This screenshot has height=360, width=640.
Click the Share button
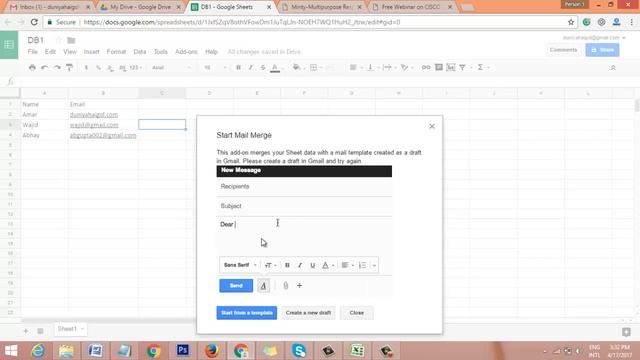click(x=602, y=50)
